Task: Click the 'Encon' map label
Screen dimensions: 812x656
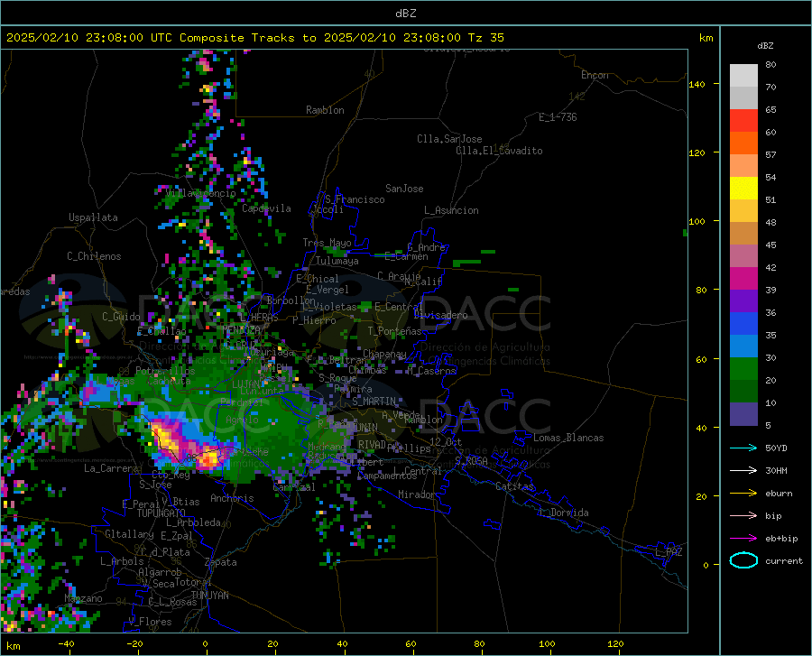Action: (595, 75)
